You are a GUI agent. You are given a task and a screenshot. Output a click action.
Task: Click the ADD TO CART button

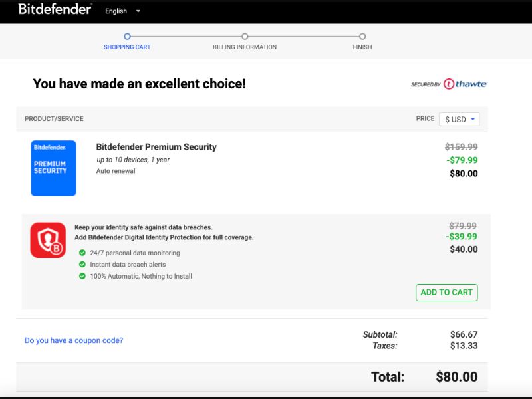[447, 292]
